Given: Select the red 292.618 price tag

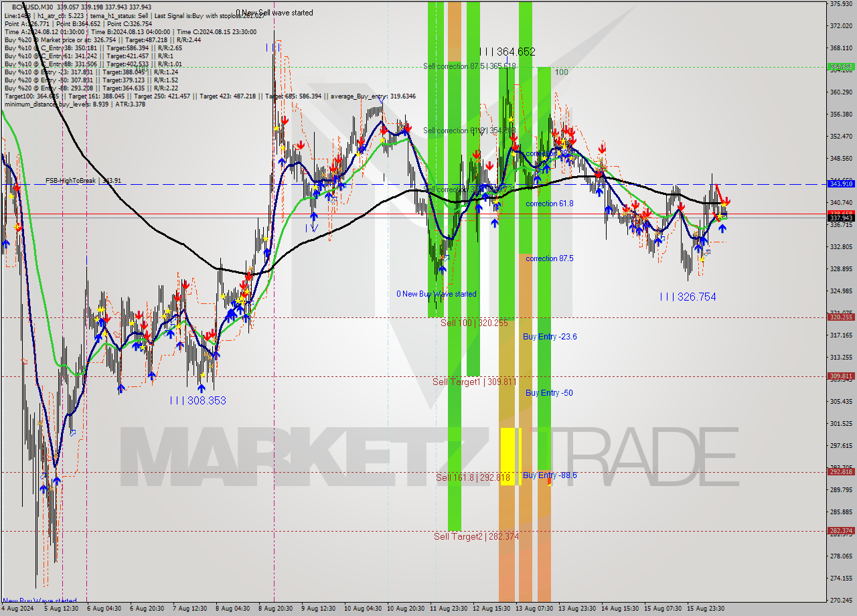Looking at the screenshot, I should pyautogui.click(x=842, y=472).
